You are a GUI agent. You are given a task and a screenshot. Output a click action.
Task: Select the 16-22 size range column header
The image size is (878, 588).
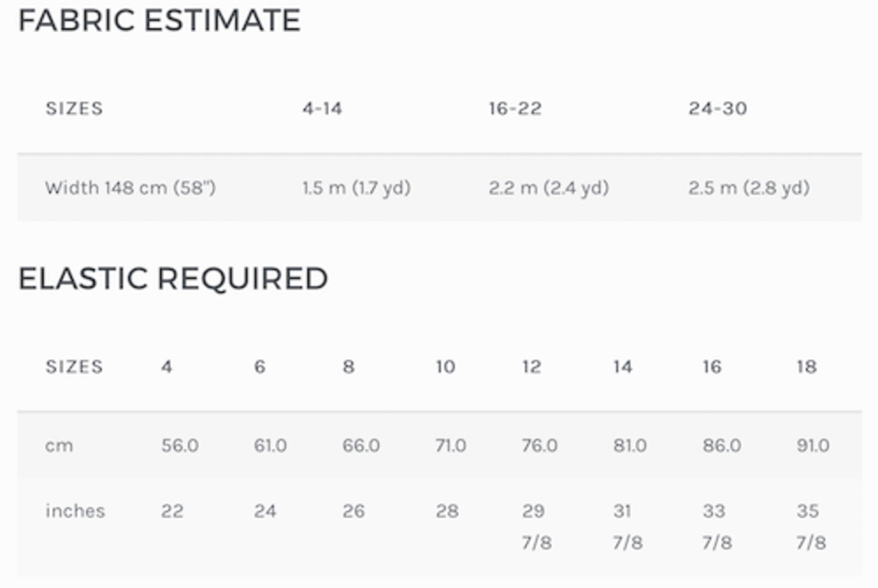pos(515,109)
